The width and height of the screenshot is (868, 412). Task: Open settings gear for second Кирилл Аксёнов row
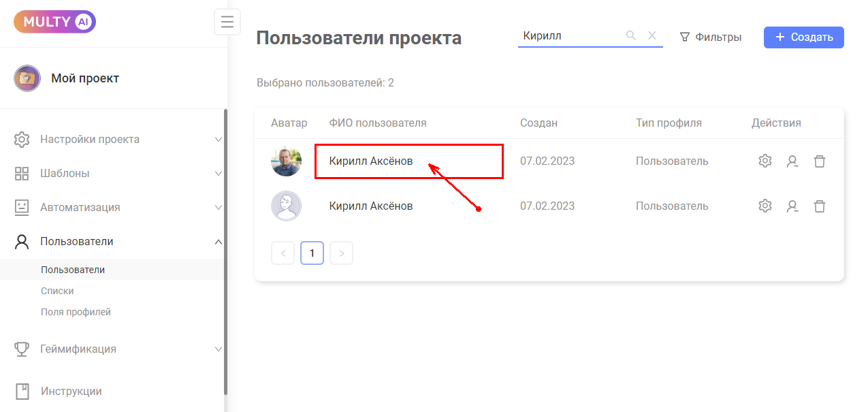(765, 206)
